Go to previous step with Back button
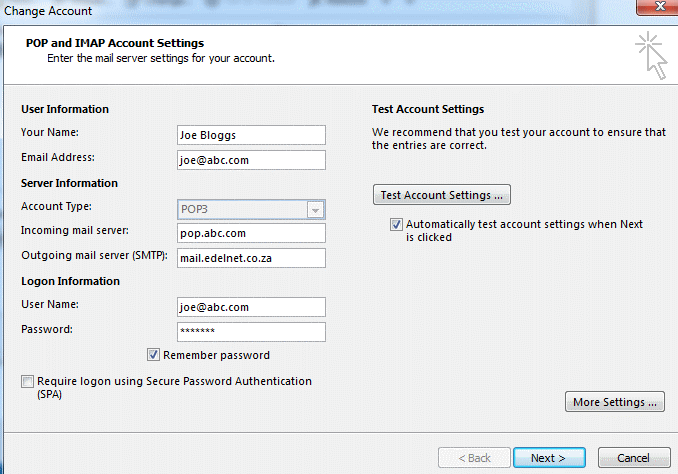The height and width of the screenshot is (474, 678). tap(474, 458)
